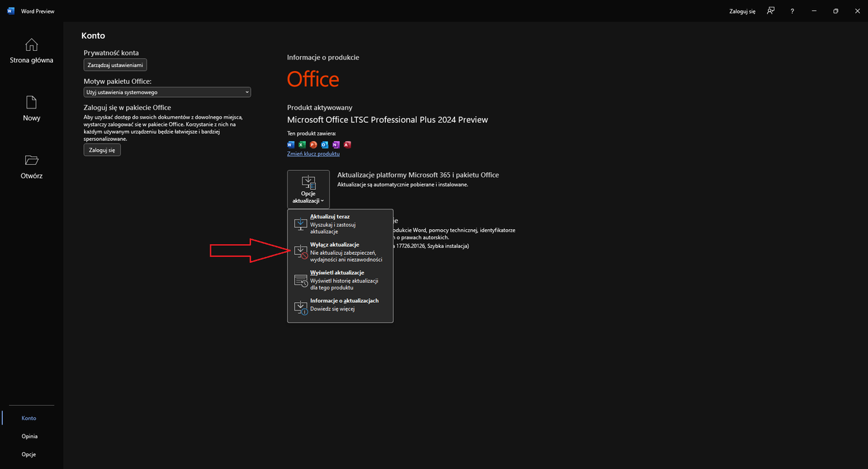The height and width of the screenshot is (469, 868).
Task: Open the Otwórz folder section
Action: click(x=31, y=166)
